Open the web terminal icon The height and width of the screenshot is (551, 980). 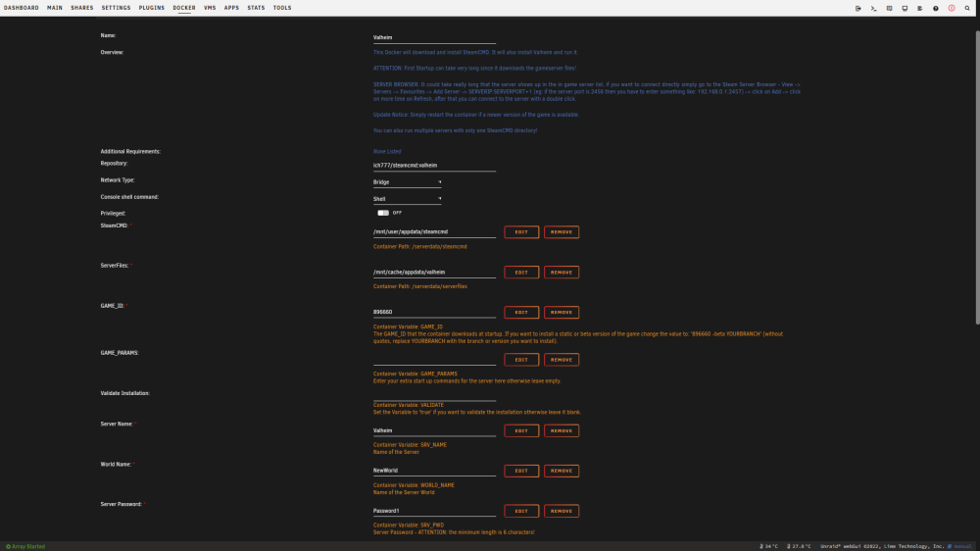(874, 8)
